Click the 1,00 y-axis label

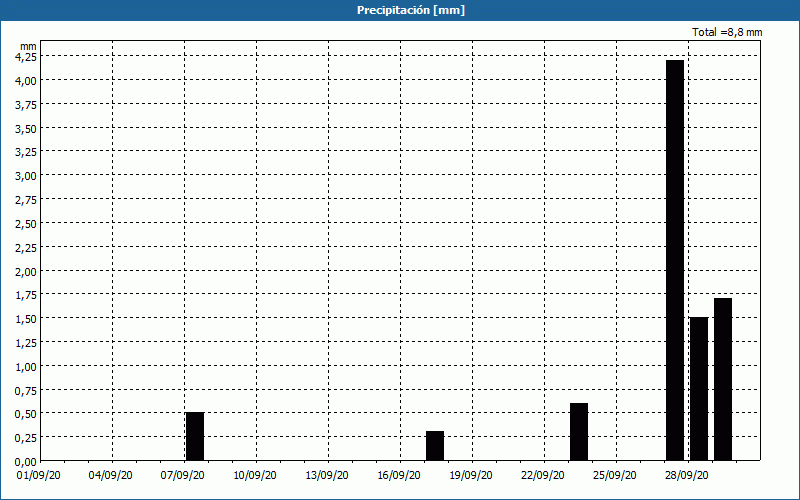click(26, 367)
